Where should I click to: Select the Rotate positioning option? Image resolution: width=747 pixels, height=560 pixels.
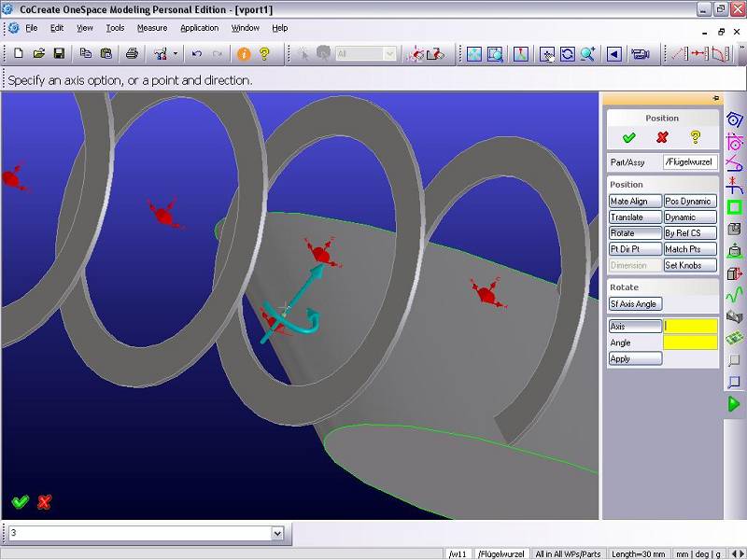[x=634, y=233]
